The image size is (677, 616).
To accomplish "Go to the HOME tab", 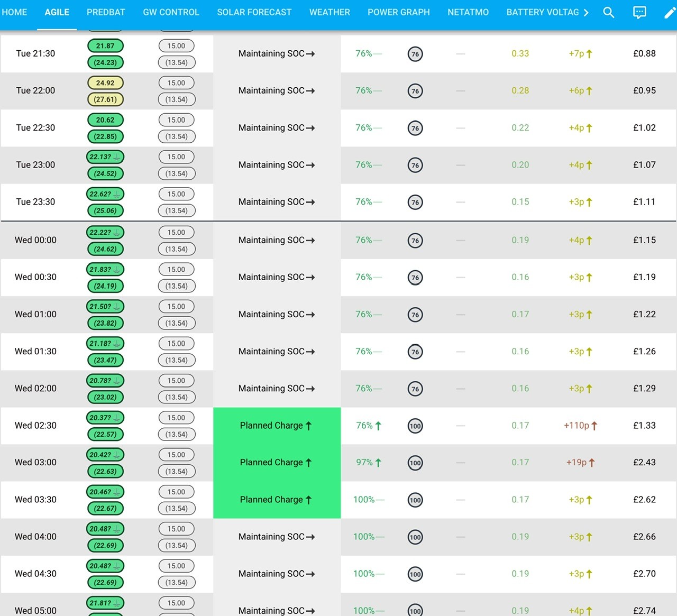I will (14, 12).
